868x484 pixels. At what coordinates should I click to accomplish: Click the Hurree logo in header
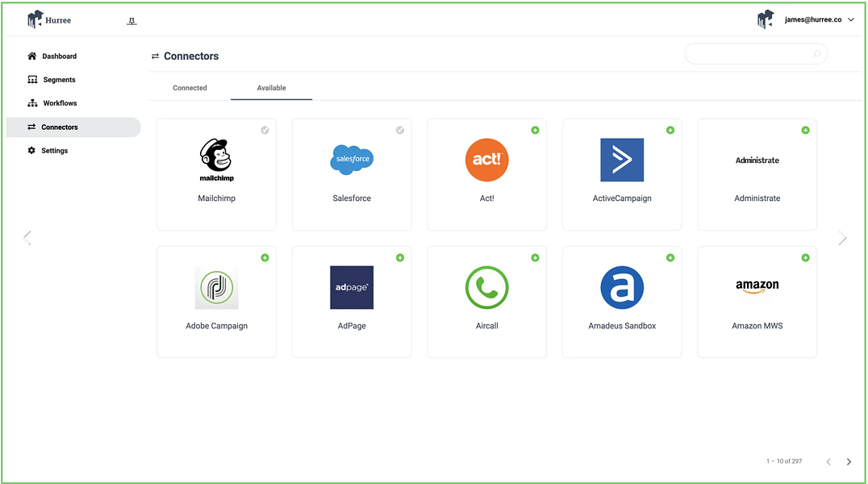(49, 20)
